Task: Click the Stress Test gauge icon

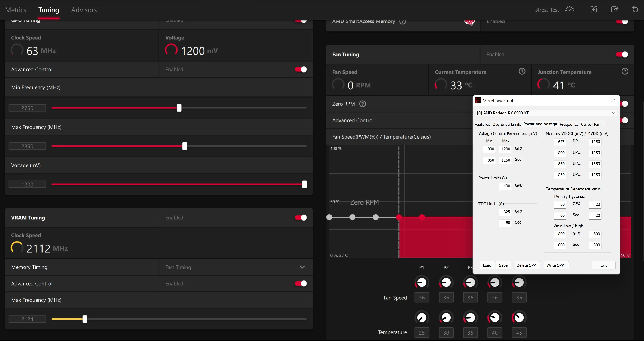Action: pyautogui.click(x=570, y=9)
